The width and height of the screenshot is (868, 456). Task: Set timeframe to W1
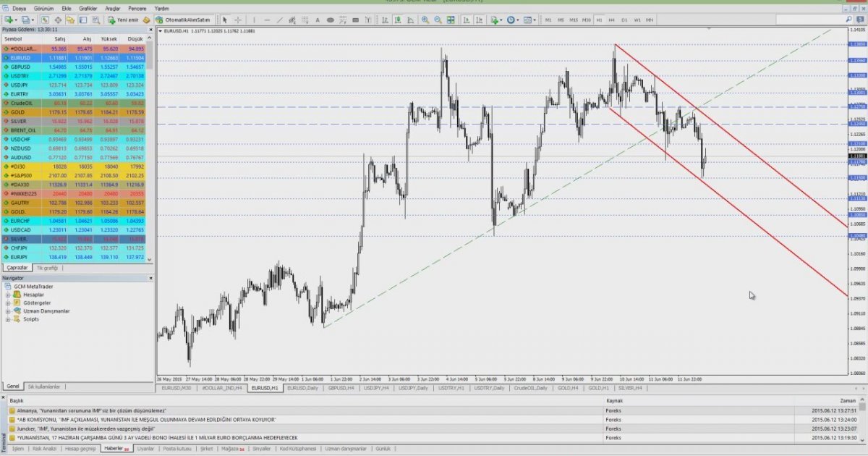pyautogui.click(x=637, y=20)
